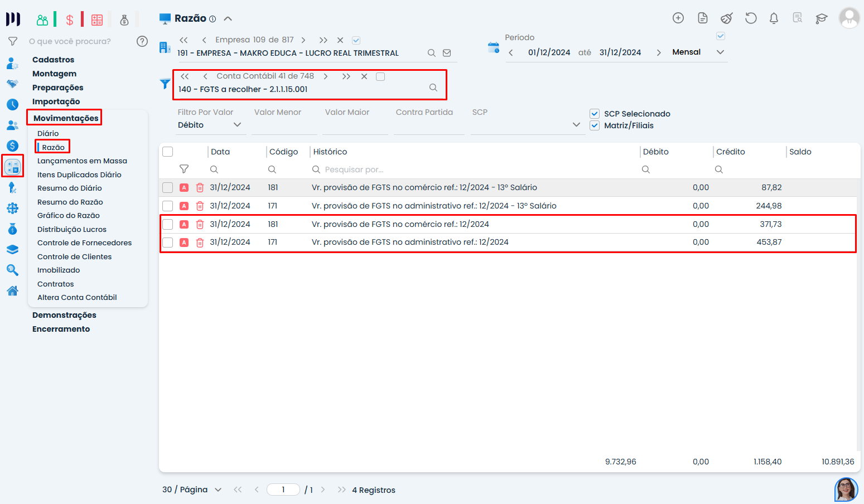This screenshot has height=504, width=864.
Task: Select row with credit 244,98
Action: 168,206
